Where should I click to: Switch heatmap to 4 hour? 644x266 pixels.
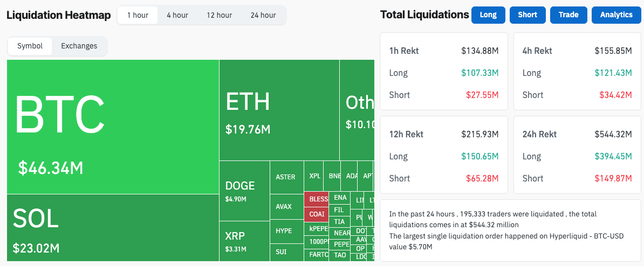click(x=177, y=15)
